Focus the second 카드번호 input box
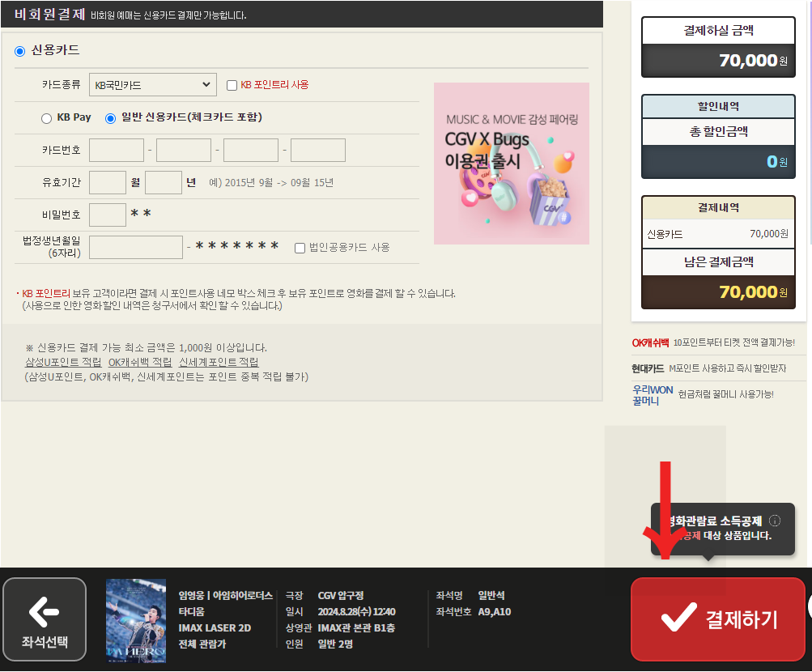Image resolution: width=812 pixels, height=672 pixels. [184, 150]
